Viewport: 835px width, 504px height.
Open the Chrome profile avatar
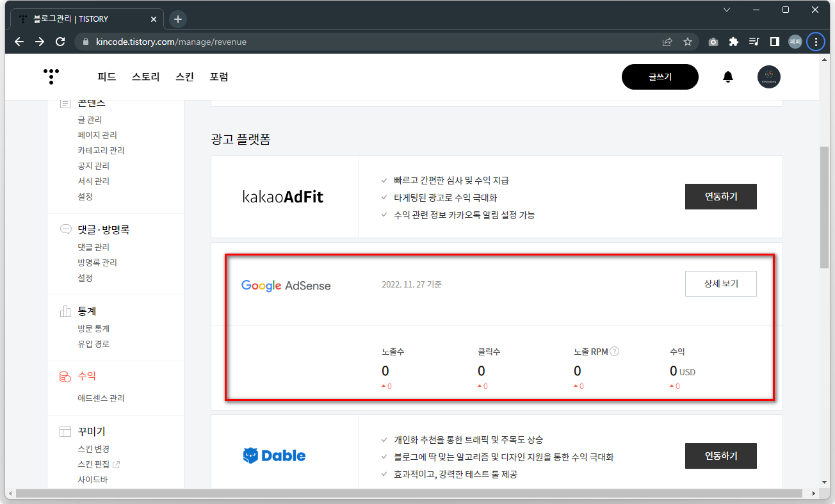click(795, 42)
